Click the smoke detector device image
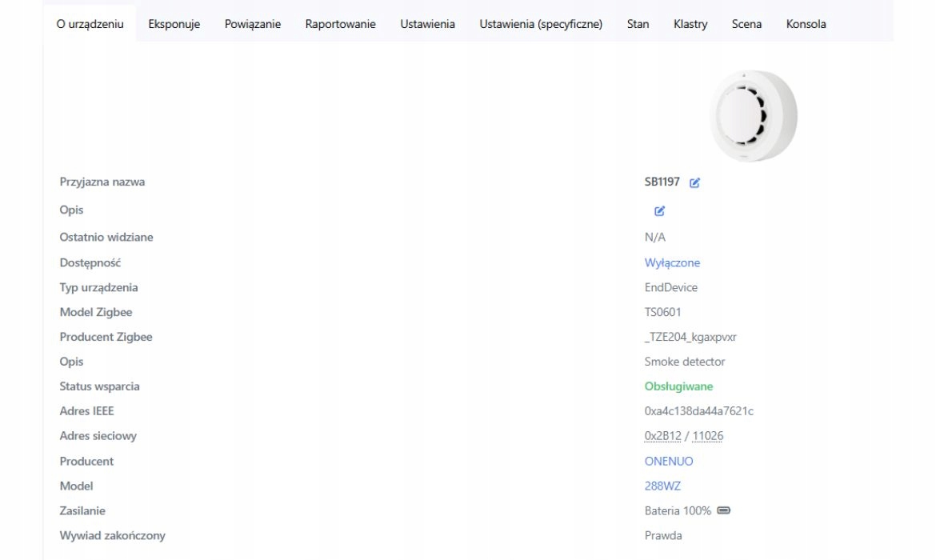The image size is (936, 560). pos(753,115)
